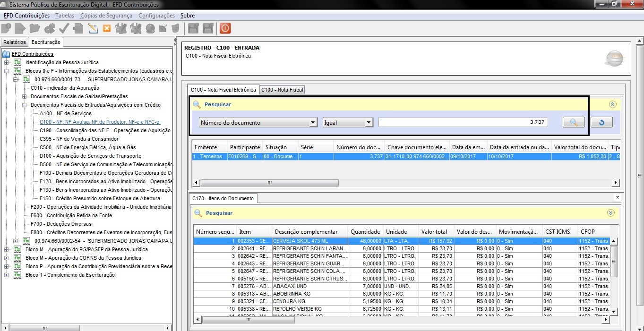Click the checkmark validate toolbar icon
This screenshot has height=331, width=644.
click(64, 28)
